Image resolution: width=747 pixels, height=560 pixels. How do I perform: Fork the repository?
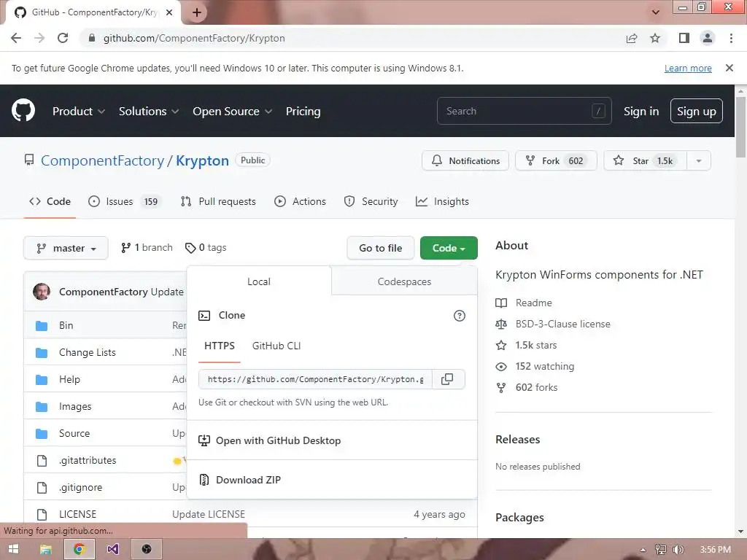coord(556,161)
